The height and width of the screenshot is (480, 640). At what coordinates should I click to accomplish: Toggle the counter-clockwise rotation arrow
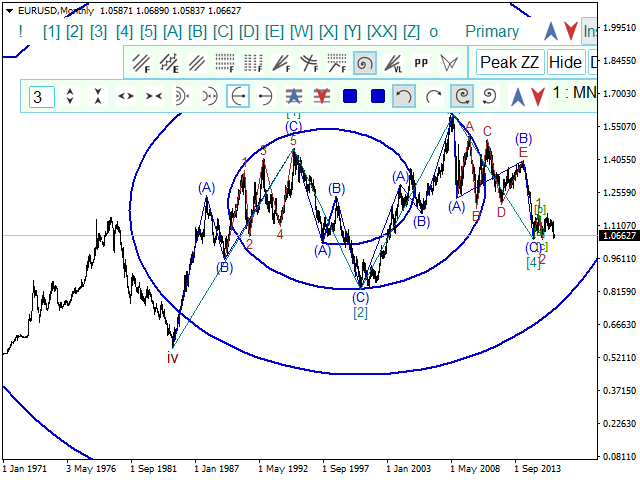click(404, 97)
